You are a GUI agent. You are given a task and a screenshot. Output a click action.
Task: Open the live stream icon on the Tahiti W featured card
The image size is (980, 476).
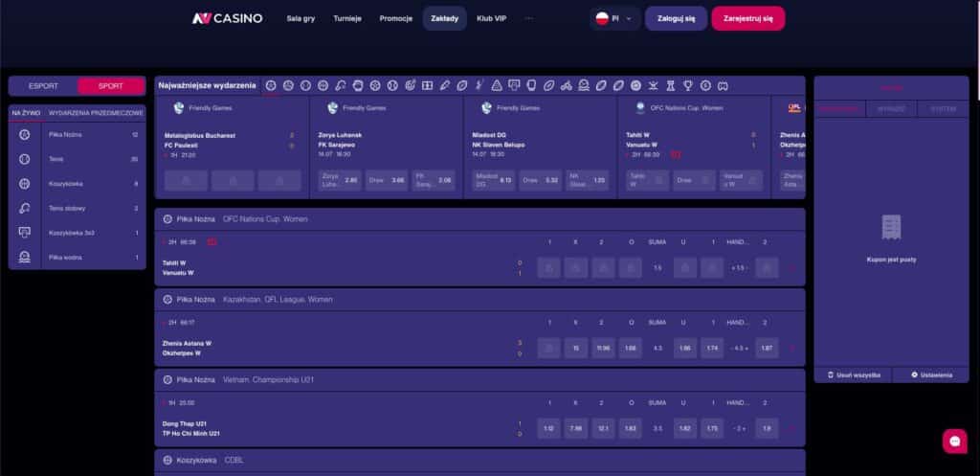coord(676,154)
